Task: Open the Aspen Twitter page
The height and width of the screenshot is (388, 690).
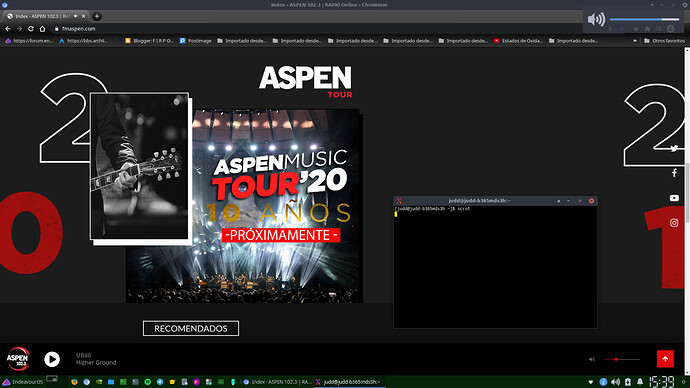Action: coord(674,148)
